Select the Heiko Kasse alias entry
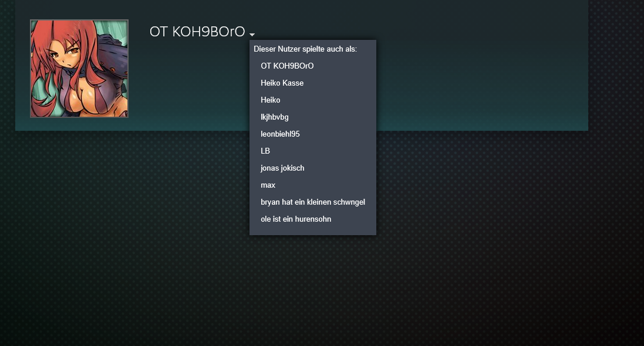Image resolution: width=644 pixels, height=346 pixels. pyautogui.click(x=282, y=83)
